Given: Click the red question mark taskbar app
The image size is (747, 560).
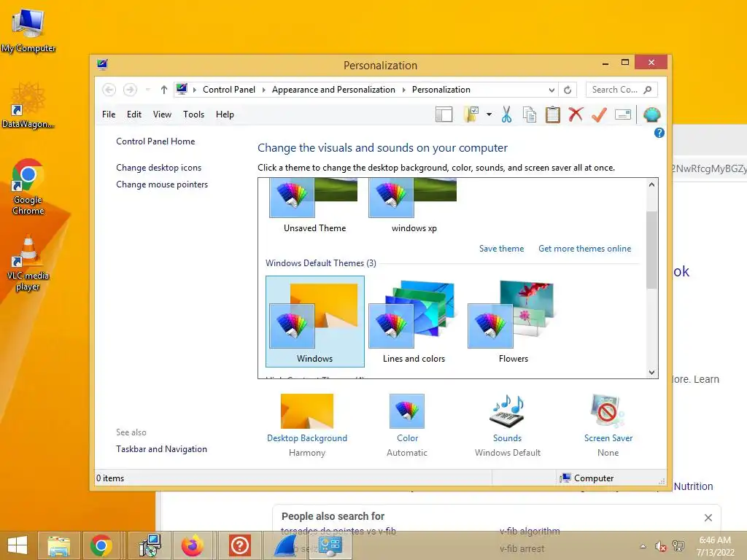Looking at the screenshot, I should pos(239,545).
